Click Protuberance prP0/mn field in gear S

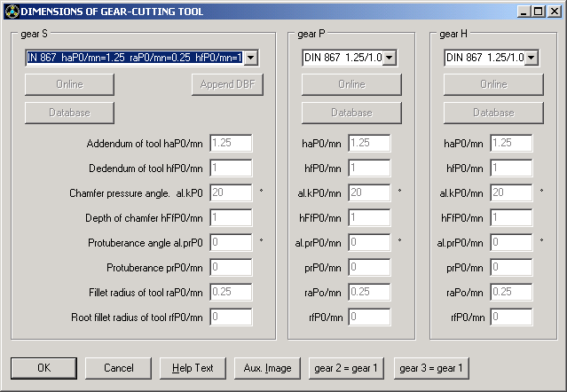tap(231, 267)
